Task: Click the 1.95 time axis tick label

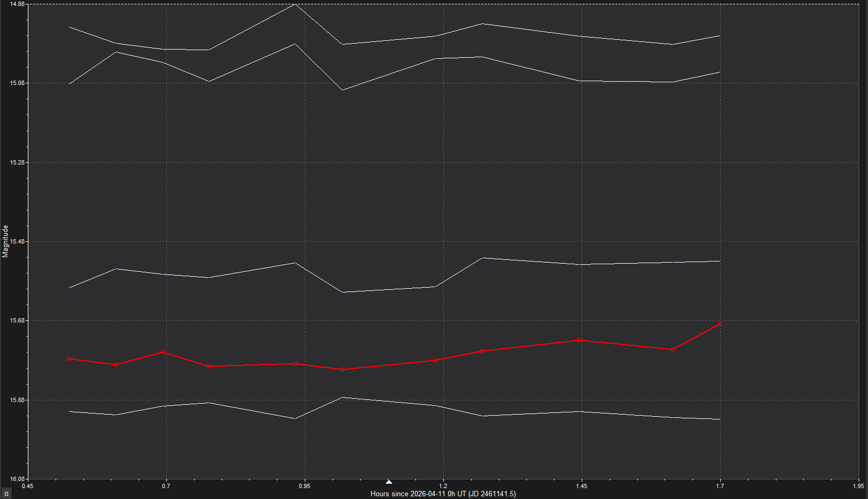Action: click(x=858, y=485)
